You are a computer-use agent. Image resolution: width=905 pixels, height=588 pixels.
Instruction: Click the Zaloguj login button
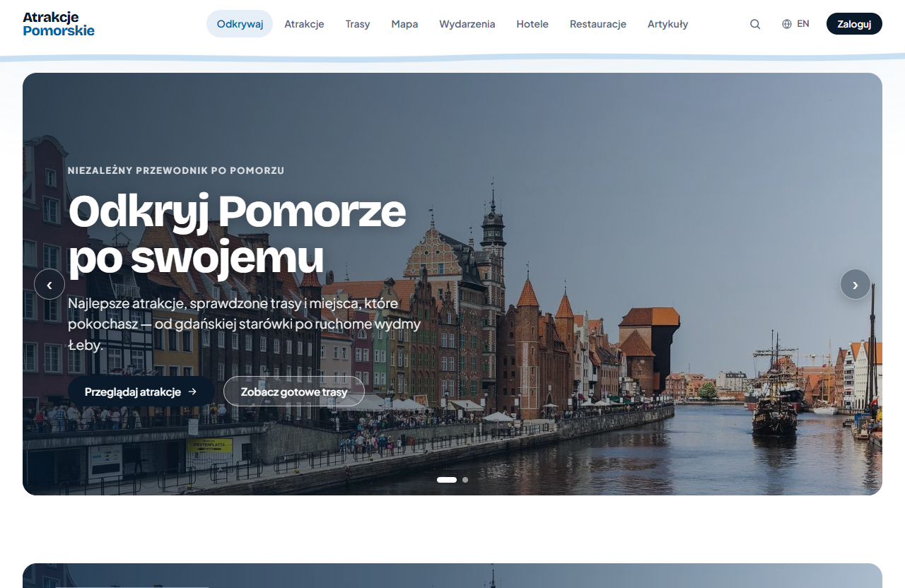click(854, 23)
